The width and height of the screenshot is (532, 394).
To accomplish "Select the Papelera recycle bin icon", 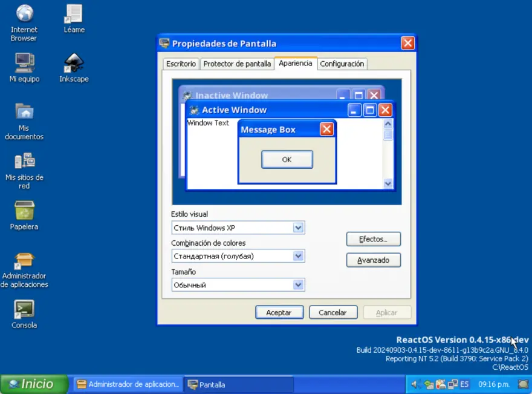I will [24, 215].
